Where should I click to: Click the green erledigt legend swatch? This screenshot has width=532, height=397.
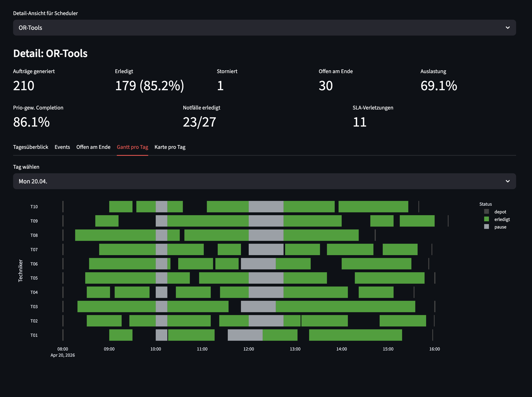pyautogui.click(x=486, y=219)
